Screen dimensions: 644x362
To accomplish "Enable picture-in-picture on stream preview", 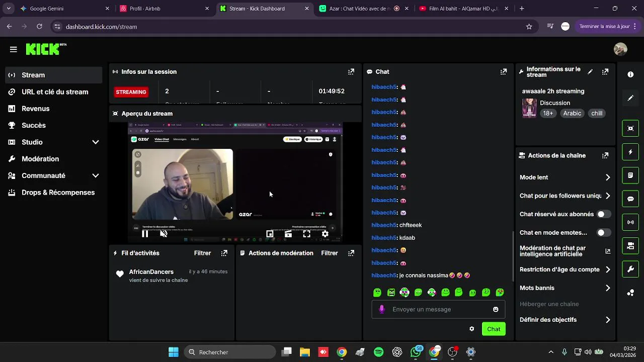I will pos(270,234).
